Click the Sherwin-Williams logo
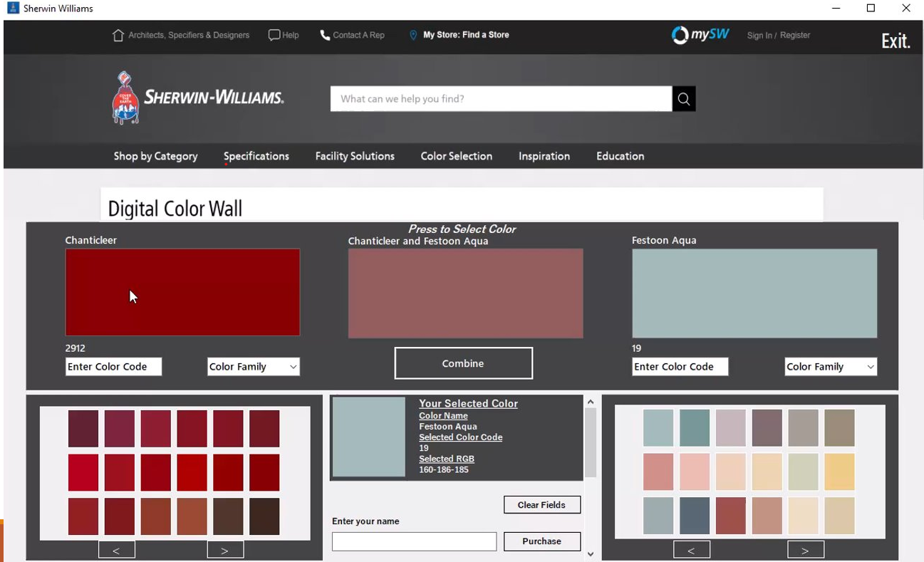924x562 pixels. tap(198, 98)
